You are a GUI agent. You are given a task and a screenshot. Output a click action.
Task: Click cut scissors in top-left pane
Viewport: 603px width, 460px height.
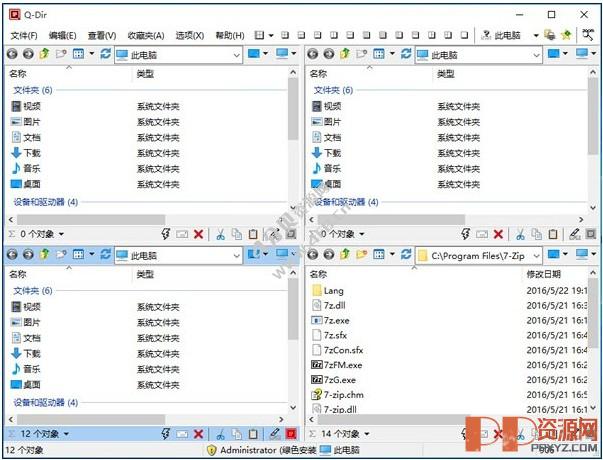tap(220, 234)
